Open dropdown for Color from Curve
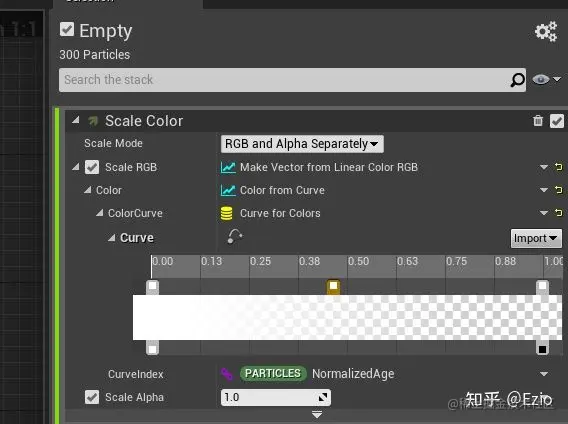Image resolution: width=568 pixels, height=424 pixels. click(x=544, y=190)
